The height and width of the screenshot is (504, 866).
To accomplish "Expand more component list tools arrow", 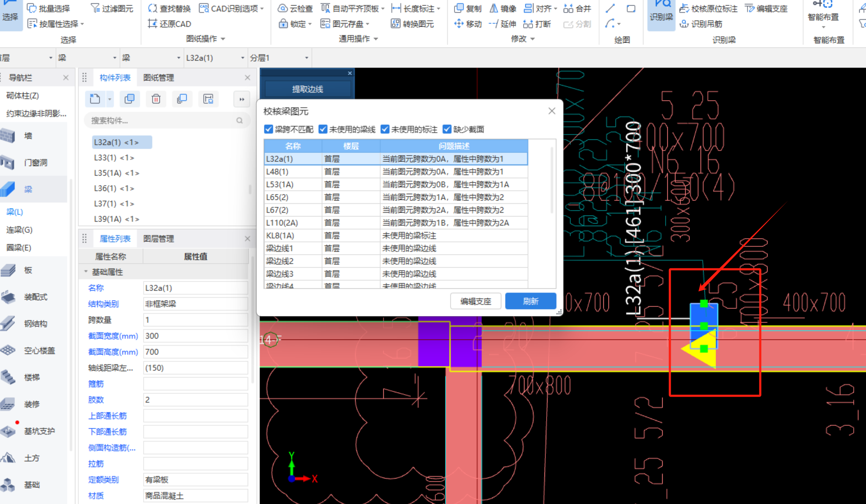I will [x=242, y=99].
